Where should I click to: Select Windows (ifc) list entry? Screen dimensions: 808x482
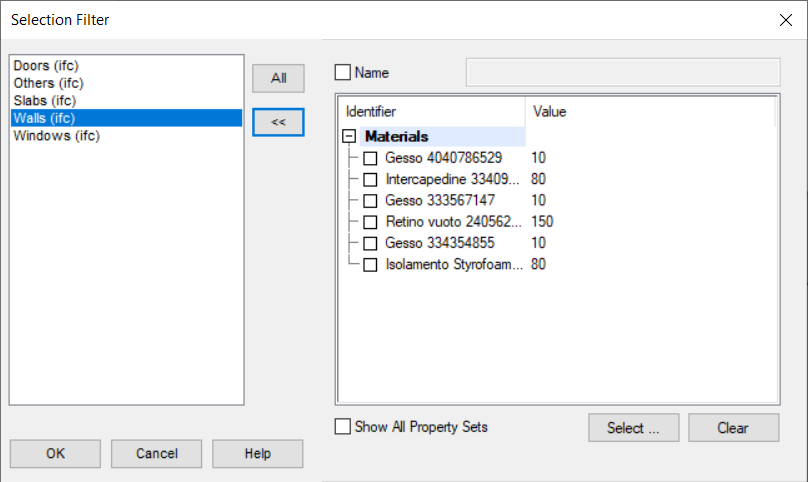56,136
